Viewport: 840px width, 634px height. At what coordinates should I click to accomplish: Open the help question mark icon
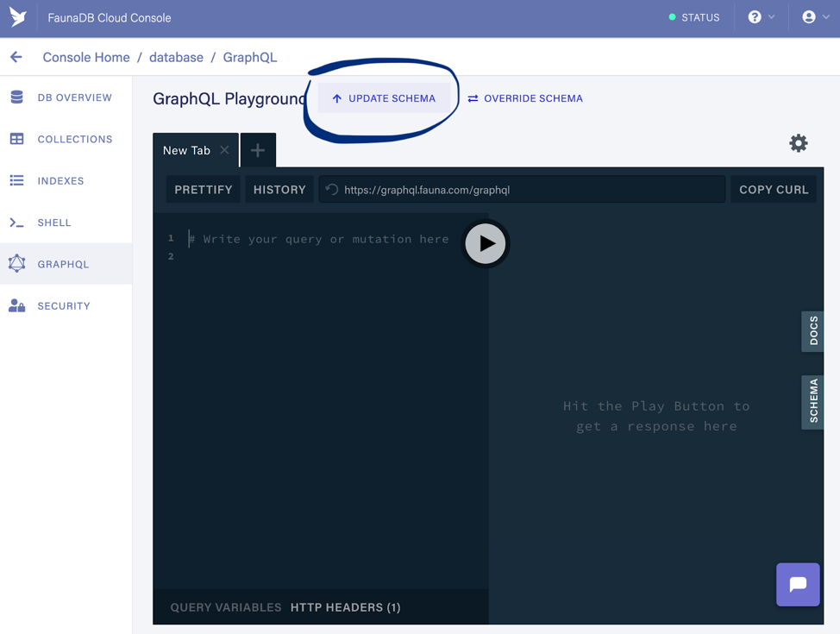click(x=755, y=17)
